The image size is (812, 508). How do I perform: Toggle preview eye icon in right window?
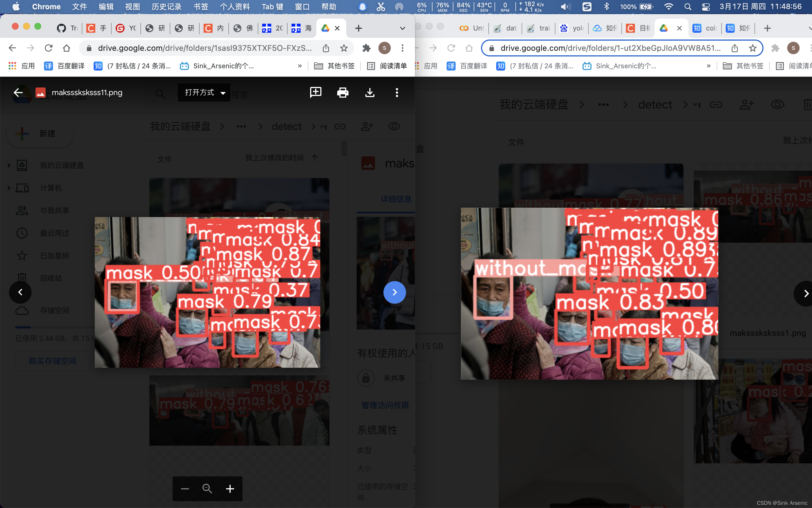pyautogui.click(x=777, y=104)
